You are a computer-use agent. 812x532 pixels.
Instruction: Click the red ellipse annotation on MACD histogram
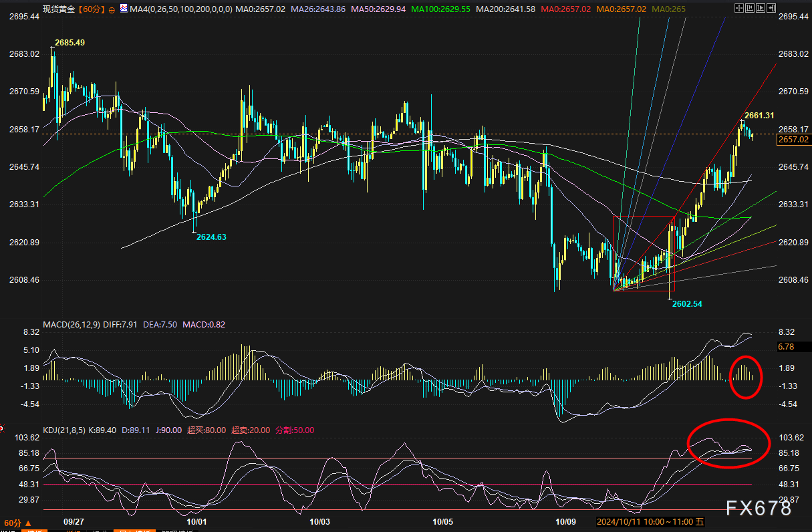(745, 378)
